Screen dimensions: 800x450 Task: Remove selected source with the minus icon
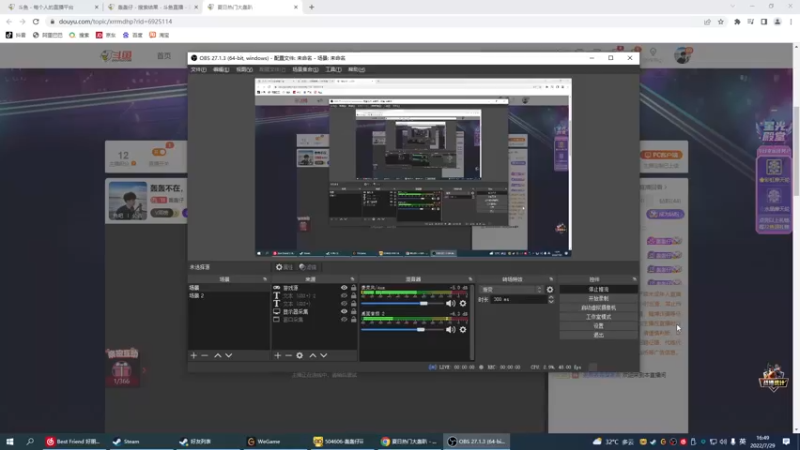(288, 355)
